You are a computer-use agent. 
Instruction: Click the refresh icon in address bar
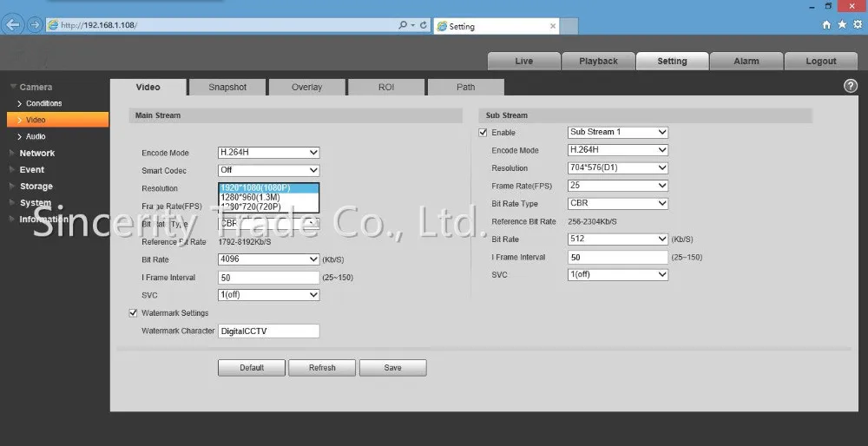423,25
